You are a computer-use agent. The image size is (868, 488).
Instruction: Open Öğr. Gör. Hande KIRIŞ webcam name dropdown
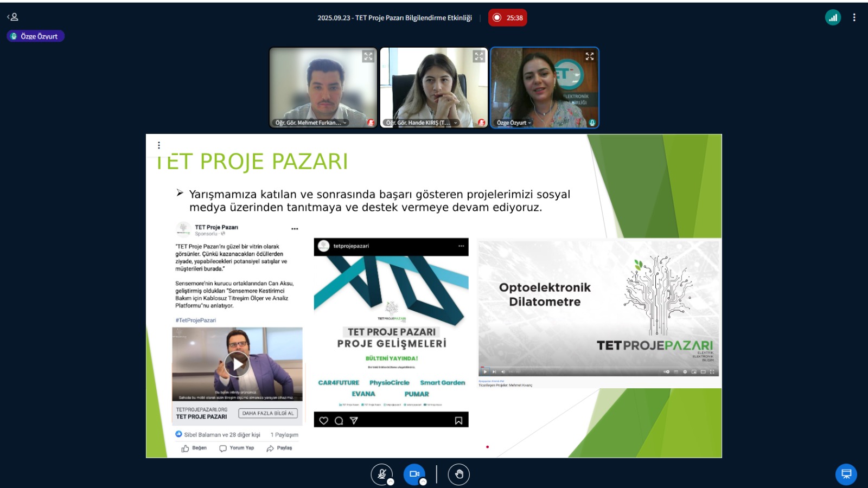(x=422, y=123)
